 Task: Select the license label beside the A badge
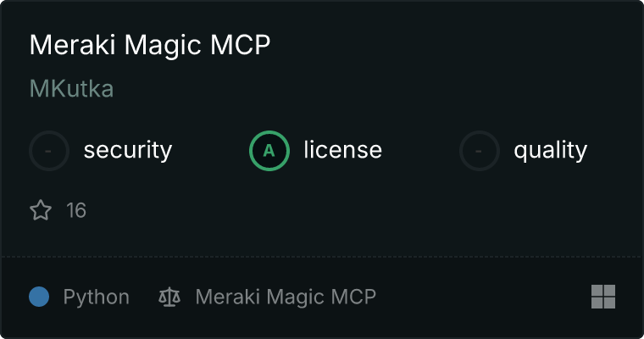[343, 149]
